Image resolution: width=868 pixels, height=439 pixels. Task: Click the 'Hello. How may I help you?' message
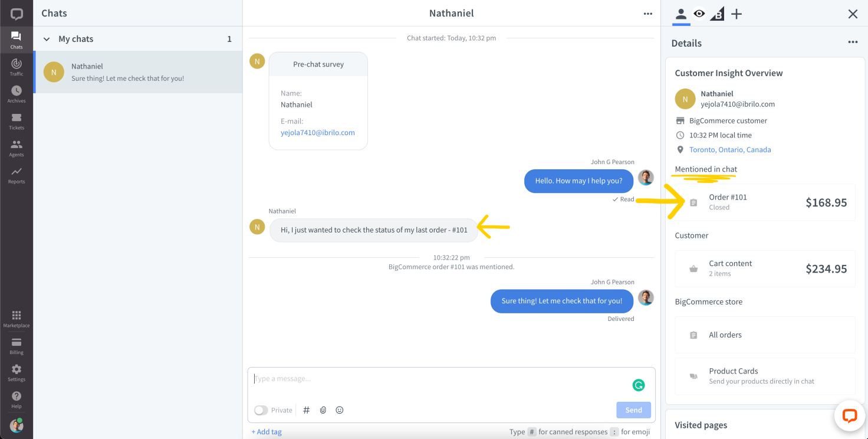click(x=578, y=181)
